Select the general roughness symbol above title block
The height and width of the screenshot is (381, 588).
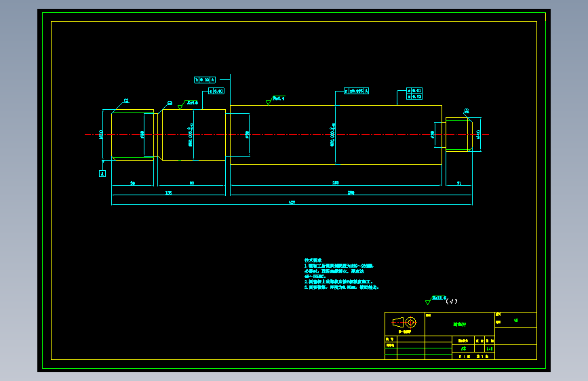(435, 300)
